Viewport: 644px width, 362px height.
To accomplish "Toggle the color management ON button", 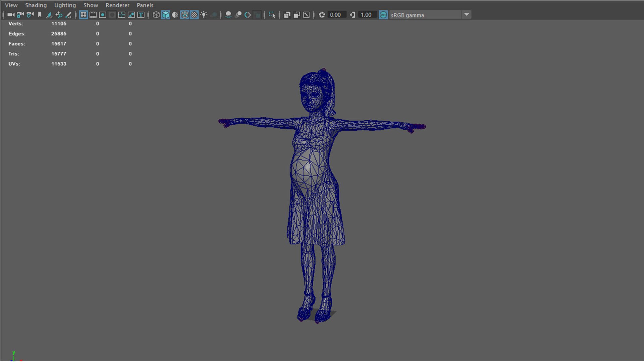I will tap(383, 15).
